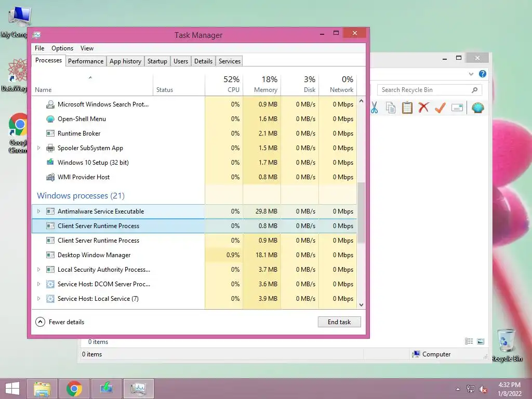Expand Local Security Authority Process row
Screen dimensions: 532x399
(x=38, y=270)
